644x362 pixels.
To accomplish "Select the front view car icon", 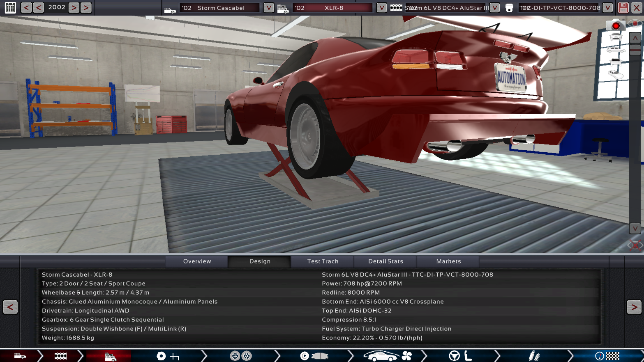I will click(x=615, y=37).
